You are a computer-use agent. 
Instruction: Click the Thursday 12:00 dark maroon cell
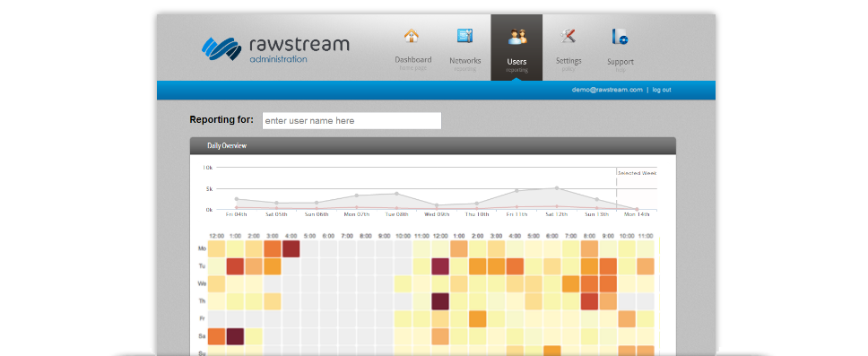[440, 301]
